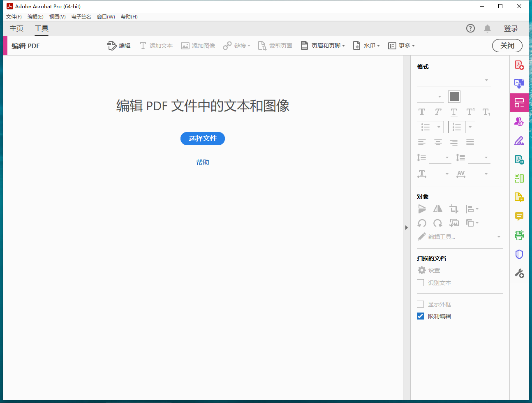This screenshot has width=532, height=403.
Task: Click the gray font color swatch
Action: (x=454, y=97)
